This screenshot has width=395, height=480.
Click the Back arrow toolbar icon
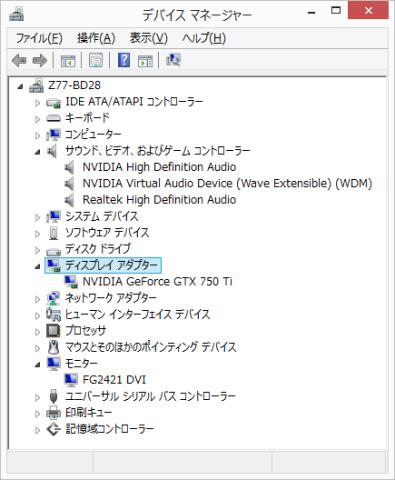19,60
